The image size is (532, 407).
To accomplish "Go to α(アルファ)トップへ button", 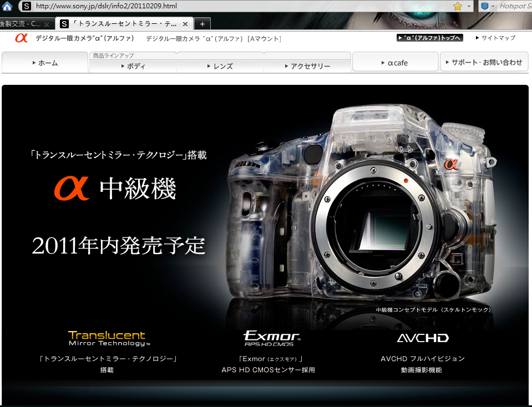I will pyautogui.click(x=430, y=38).
